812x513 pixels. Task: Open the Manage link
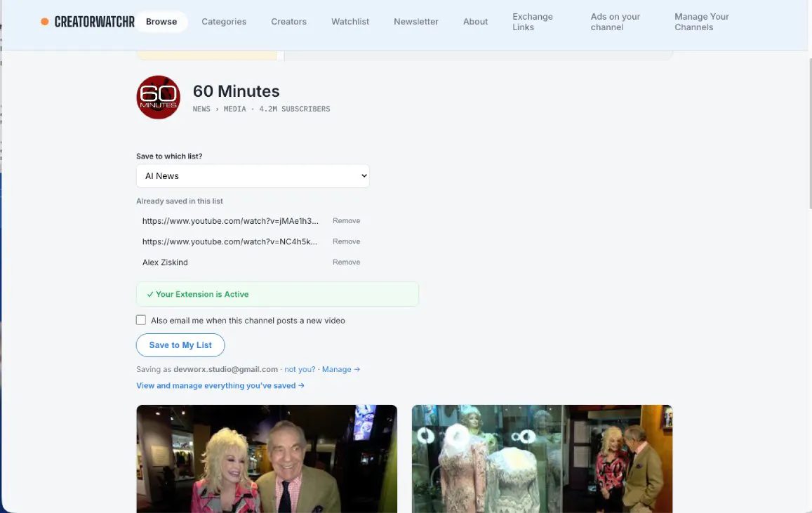pyautogui.click(x=341, y=369)
